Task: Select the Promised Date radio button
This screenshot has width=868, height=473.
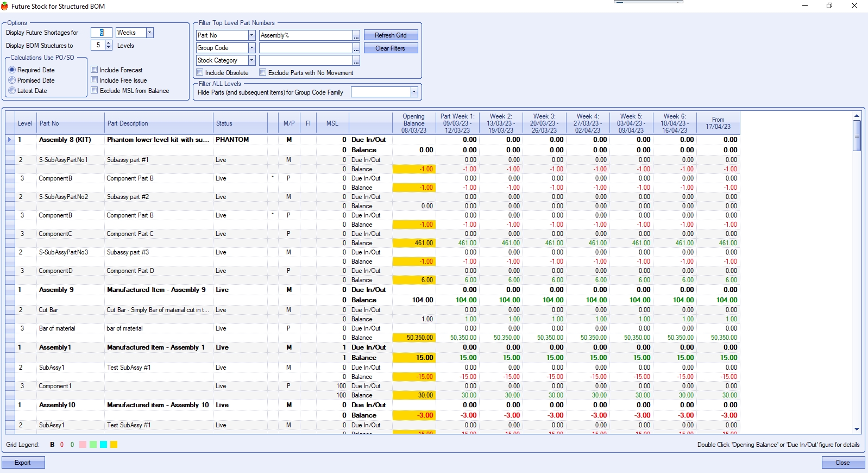Action: point(12,80)
